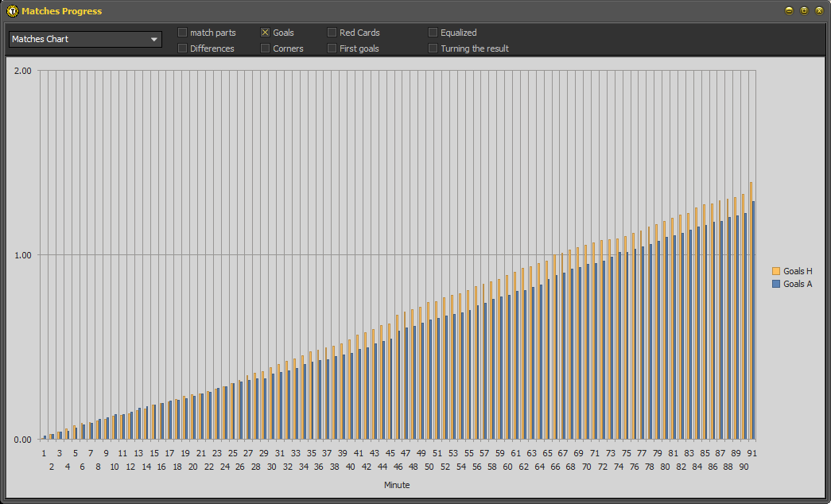The height and width of the screenshot is (504, 831).
Task: Toggle the Red Cards checkbox
Action: click(332, 33)
